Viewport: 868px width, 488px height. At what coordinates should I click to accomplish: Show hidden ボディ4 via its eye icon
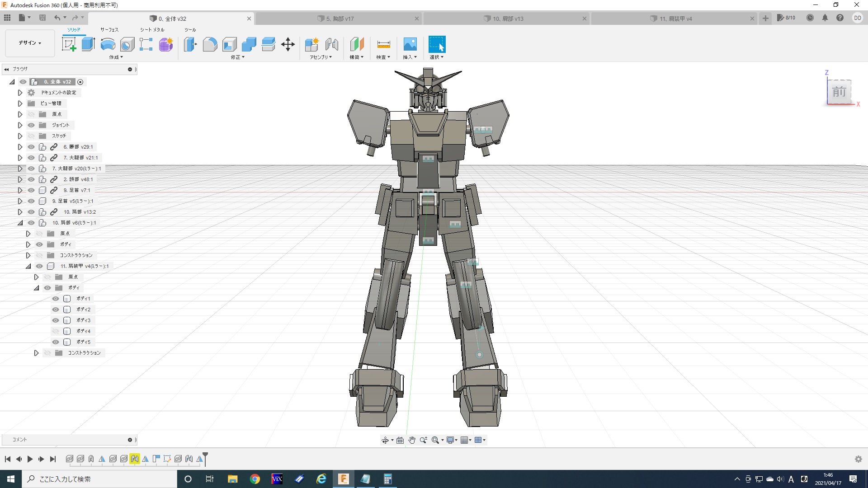(x=56, y=331)
